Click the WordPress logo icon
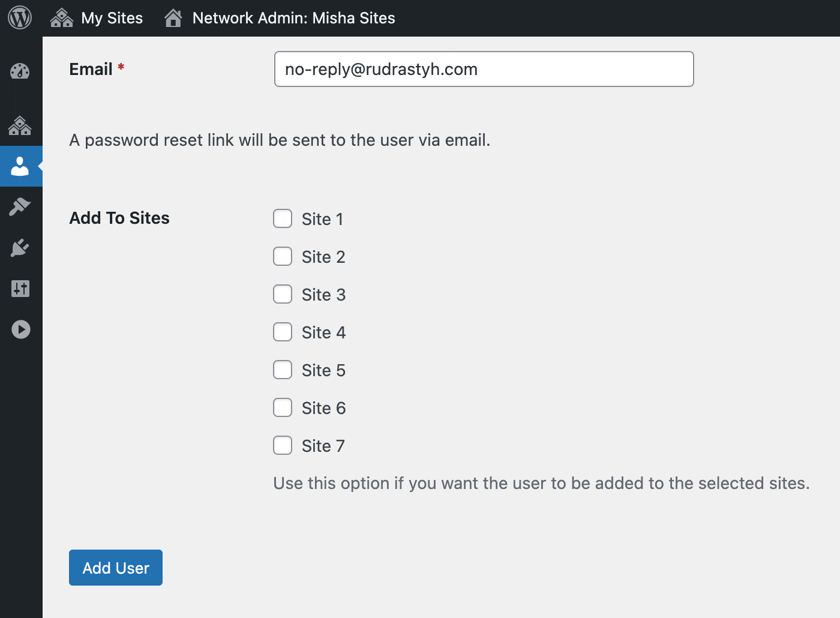Screen dimensions: 840x618 pos(20,17)
